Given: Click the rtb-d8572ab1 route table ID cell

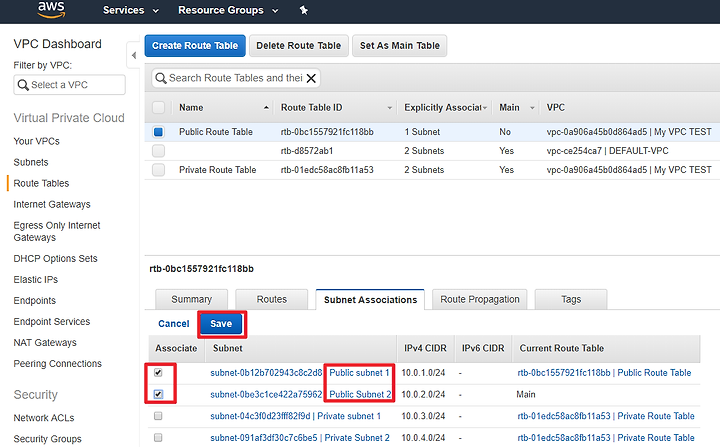Looking at the screenshot, I should pyautogui.click(x=307, y=151).
